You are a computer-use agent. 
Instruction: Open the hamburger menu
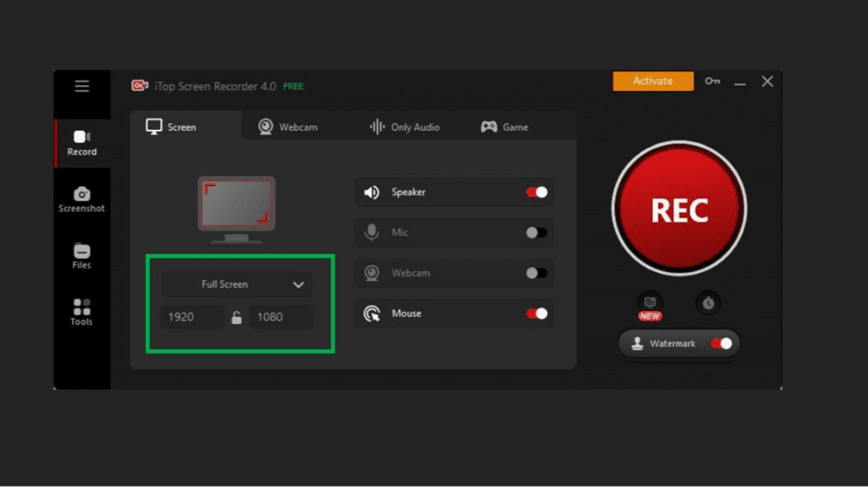point(82,86)
